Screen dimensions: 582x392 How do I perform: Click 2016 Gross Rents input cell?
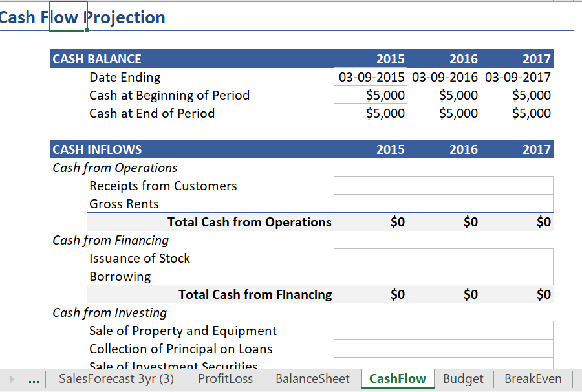point(444,204)
